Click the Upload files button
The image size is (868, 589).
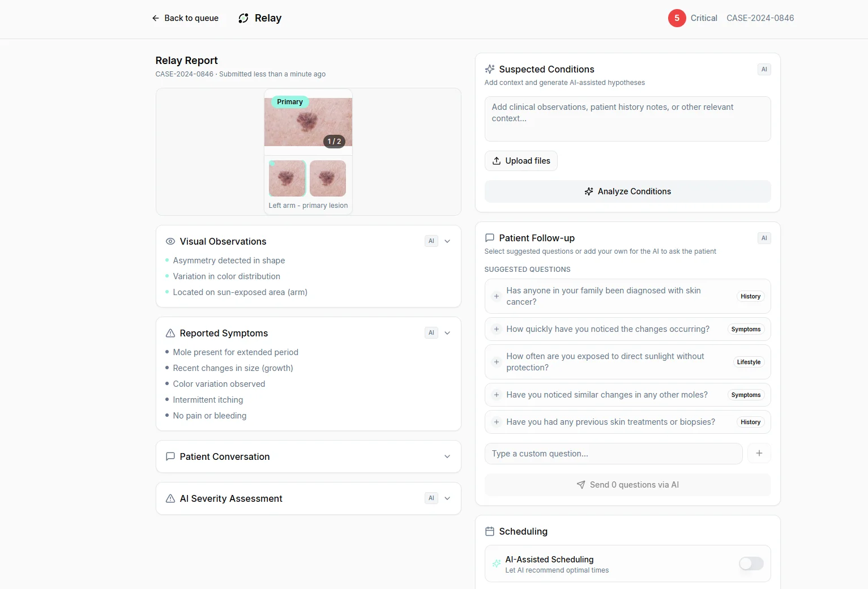[521, 161]
